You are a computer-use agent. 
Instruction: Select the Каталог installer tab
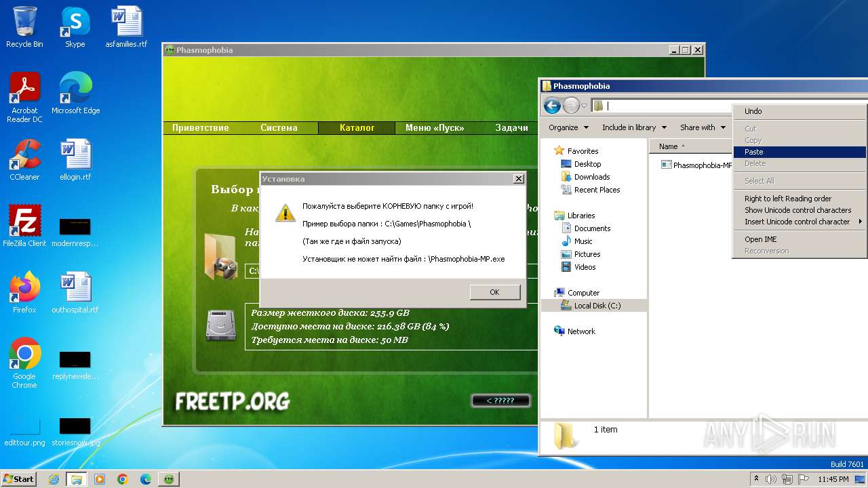[x=357, y=127]
